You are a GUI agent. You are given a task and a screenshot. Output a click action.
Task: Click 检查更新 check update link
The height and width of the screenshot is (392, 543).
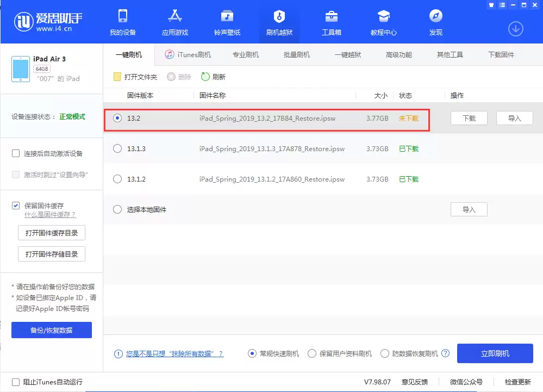[x=517, y=382]
